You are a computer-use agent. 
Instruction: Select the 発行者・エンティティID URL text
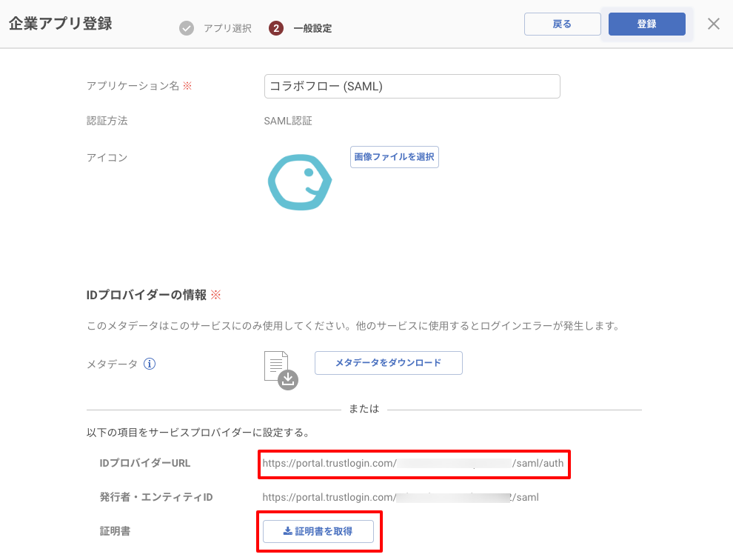tap(401, 497)
